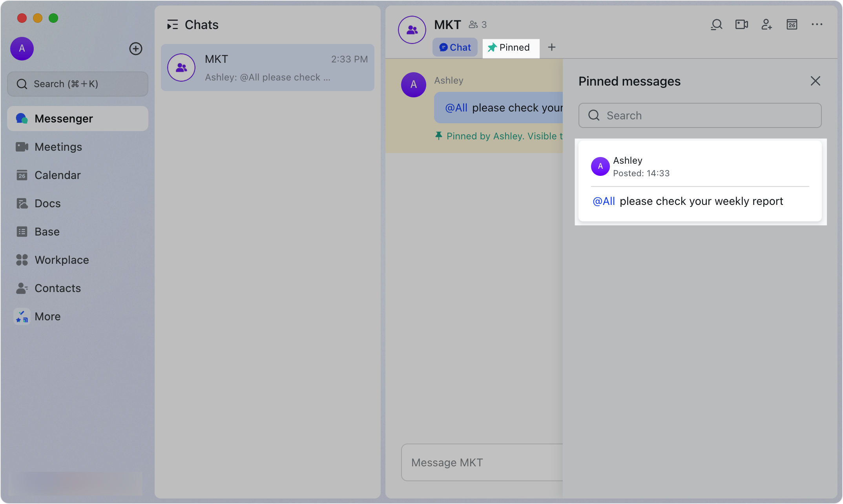Viewport: 843px width, 504px height.
Task: Open the chat calendar icon in the header
Action: [792, 24]
